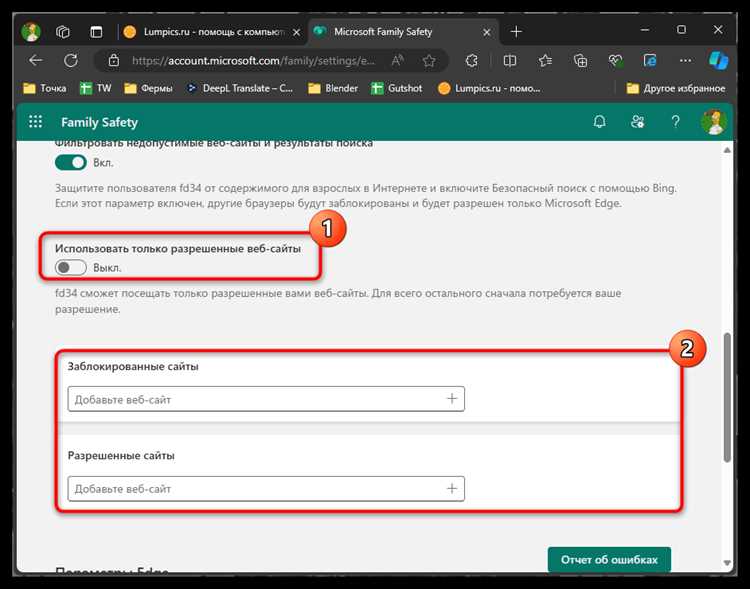Open the Family Safety help question mark

click(675, 122)
